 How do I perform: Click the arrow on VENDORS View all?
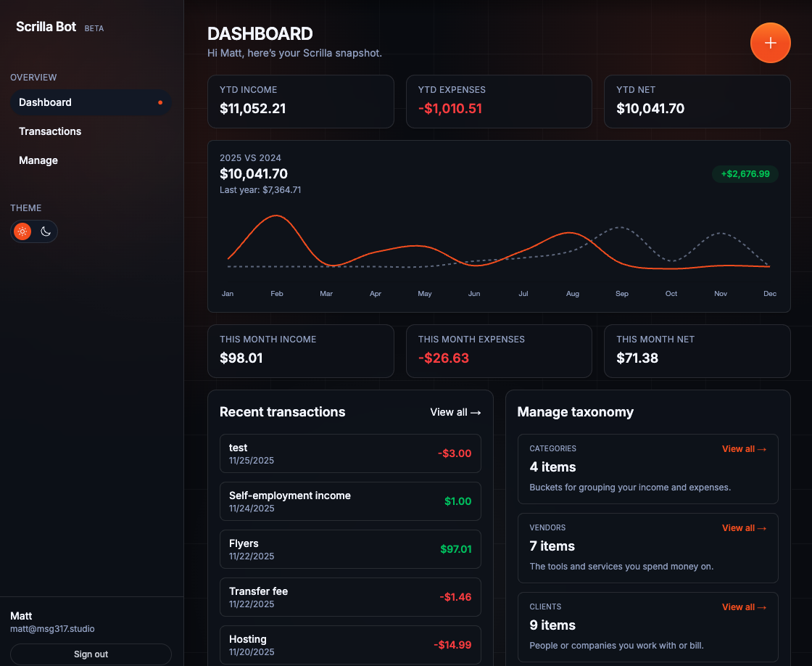point(763,528)
